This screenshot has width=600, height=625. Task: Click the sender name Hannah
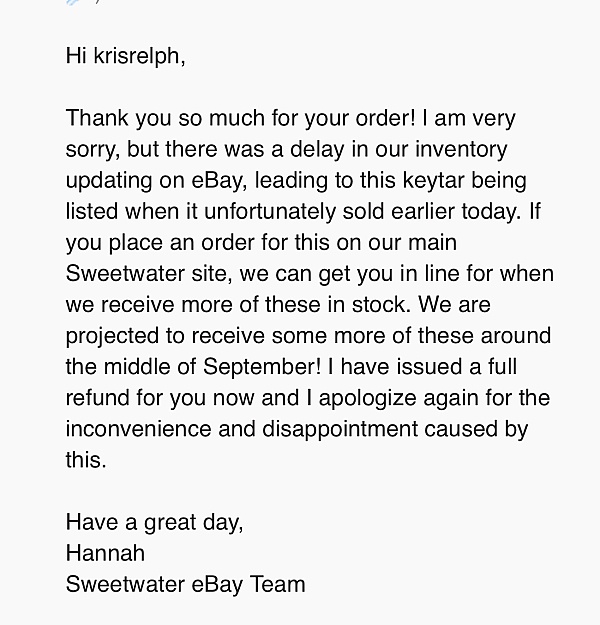(x=105, y=552)
